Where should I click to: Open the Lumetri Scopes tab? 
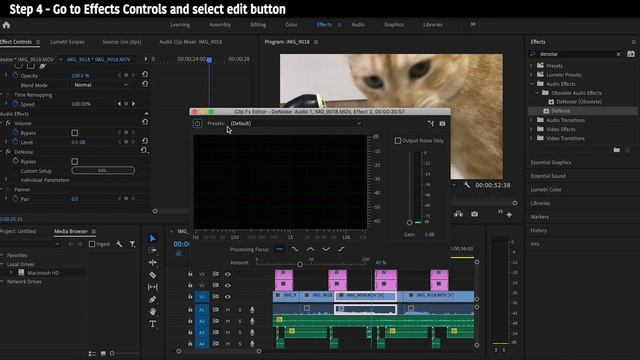67,42
